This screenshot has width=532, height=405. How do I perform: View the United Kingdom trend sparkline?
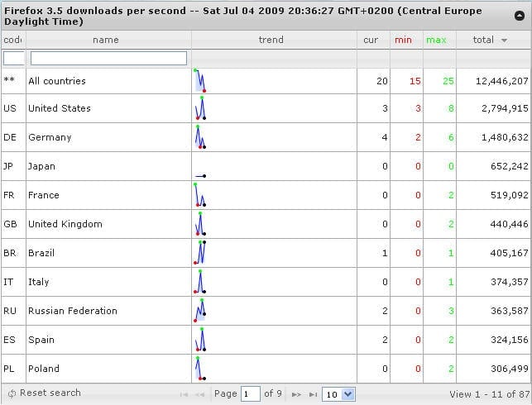[200, 224]
